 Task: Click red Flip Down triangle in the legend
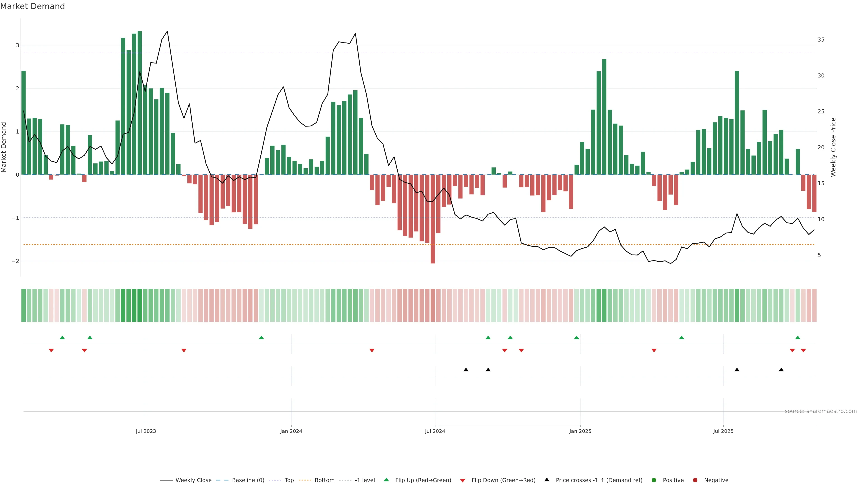463,481
